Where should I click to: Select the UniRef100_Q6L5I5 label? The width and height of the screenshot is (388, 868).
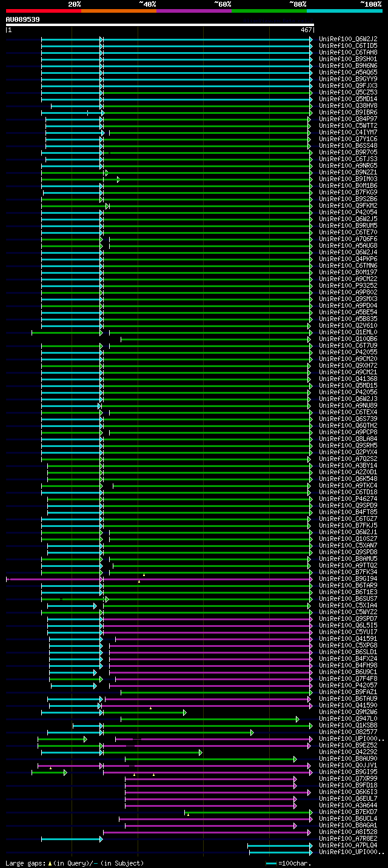(x=348, y=625)
